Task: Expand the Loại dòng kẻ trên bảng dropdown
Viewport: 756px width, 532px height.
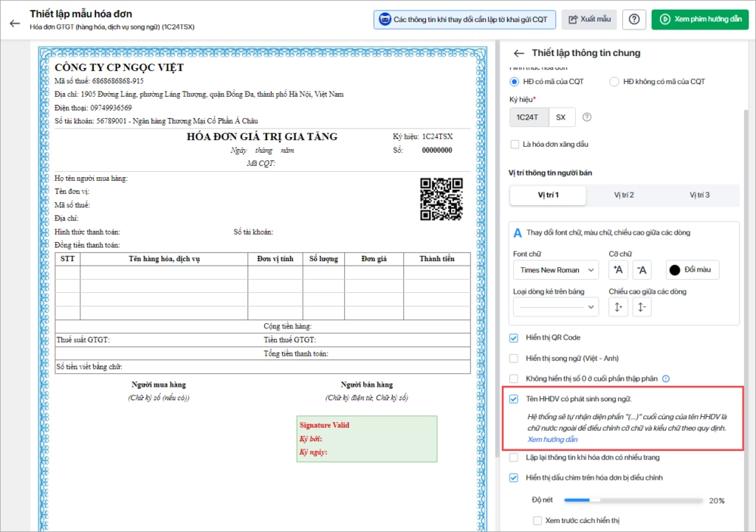Action: 555,306
